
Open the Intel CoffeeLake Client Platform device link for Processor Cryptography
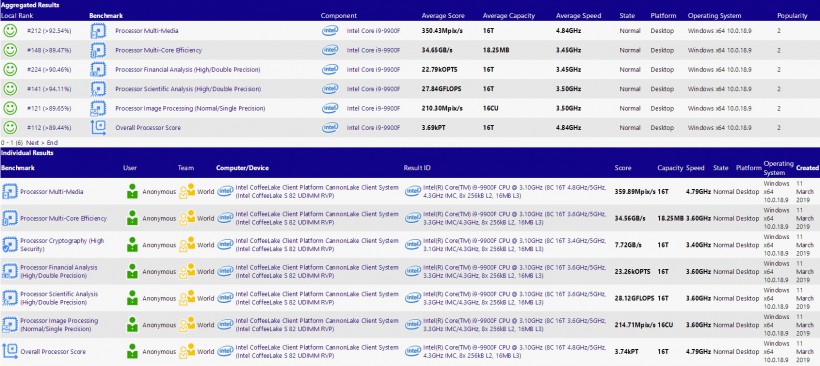pyautogui.click(x=317, y=245)
